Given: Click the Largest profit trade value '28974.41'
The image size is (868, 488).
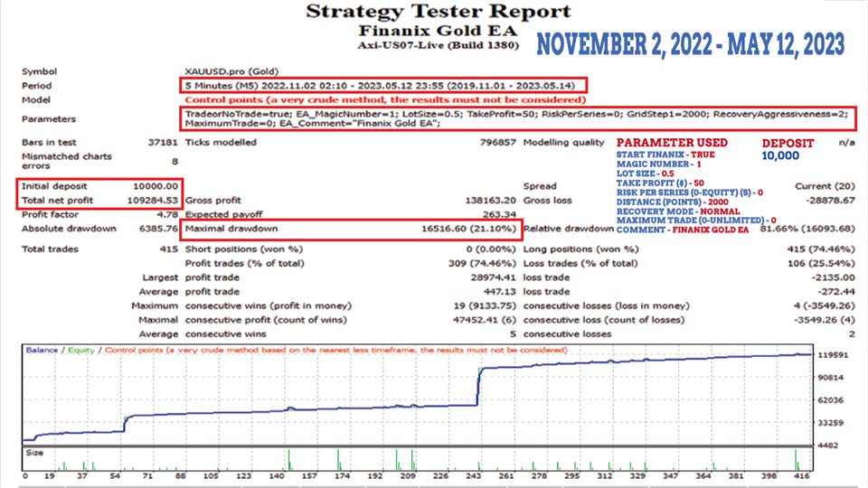Looking at the screenshot, I should click(494, 277).
